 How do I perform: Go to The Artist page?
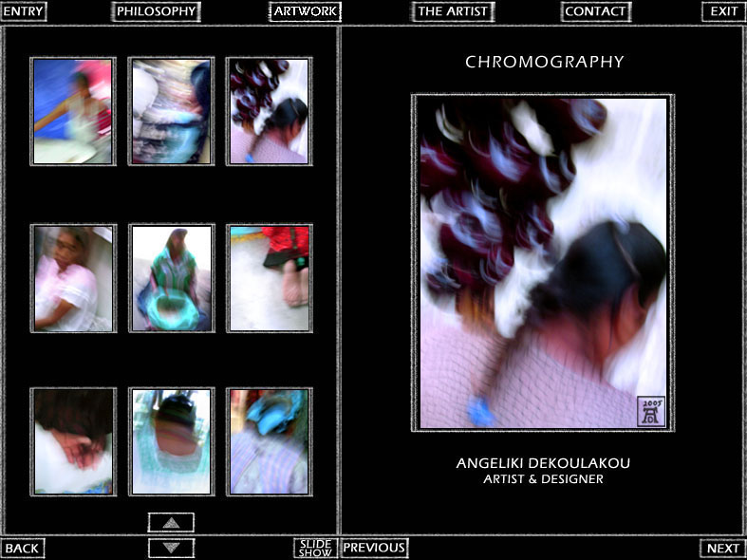(x=453, y=11)
